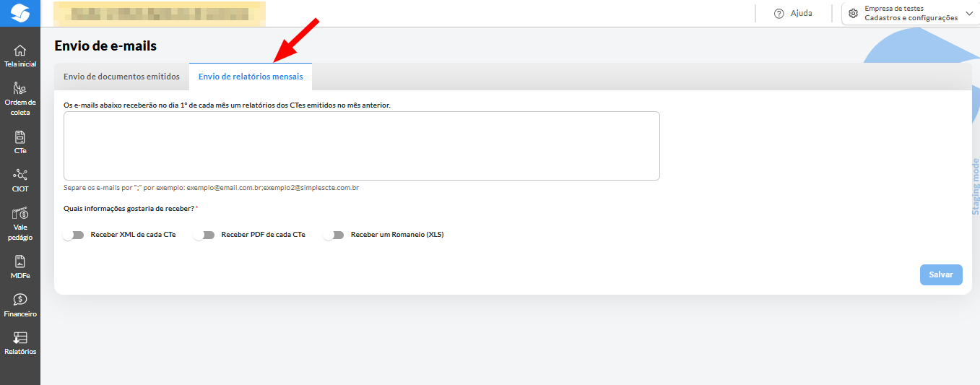Open the Ajuda help link

[x=793, y=14]
